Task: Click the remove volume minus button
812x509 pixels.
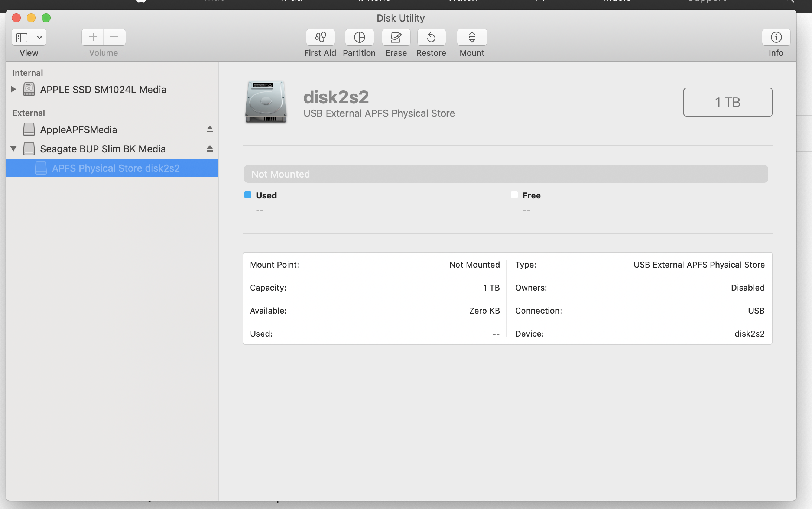Action: [114, 37]
